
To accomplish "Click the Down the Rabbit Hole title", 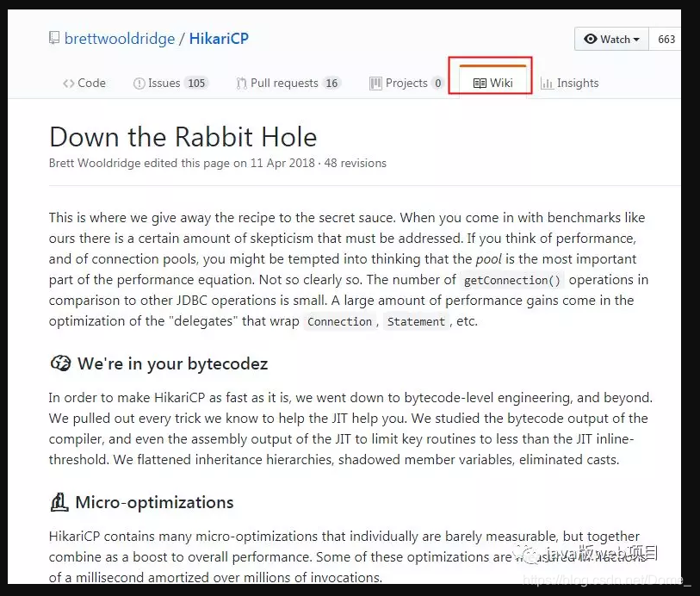I will pyautogui.click(x=183, y=137).
